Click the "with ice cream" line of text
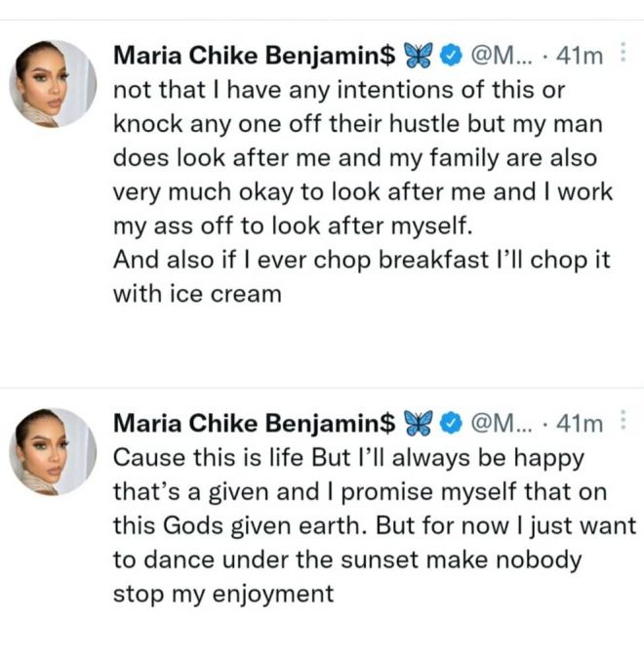The image size is (644, 665). point(197,293)
